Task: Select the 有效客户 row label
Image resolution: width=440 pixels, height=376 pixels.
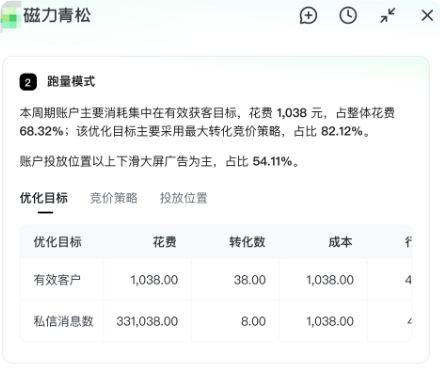Action: (x=57, y=280)
